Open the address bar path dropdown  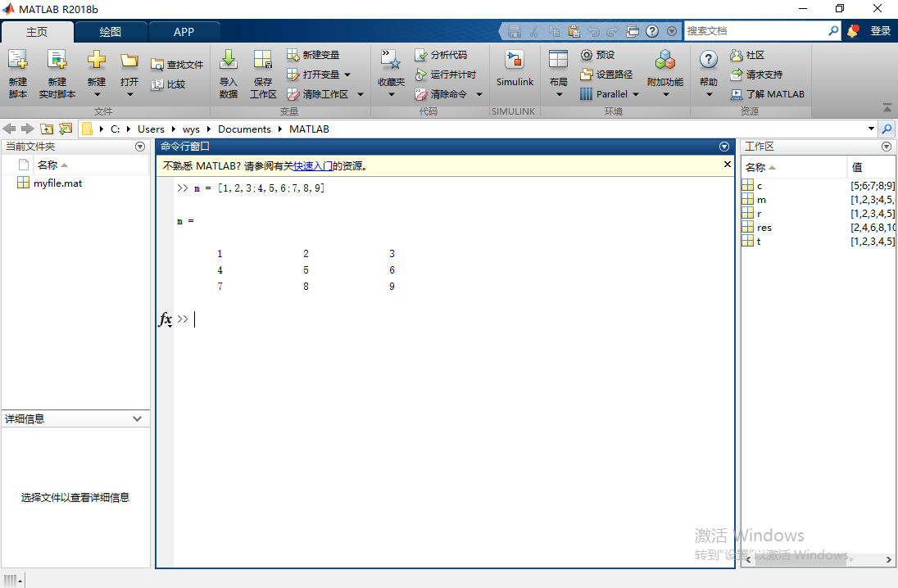tap(871, 129)
